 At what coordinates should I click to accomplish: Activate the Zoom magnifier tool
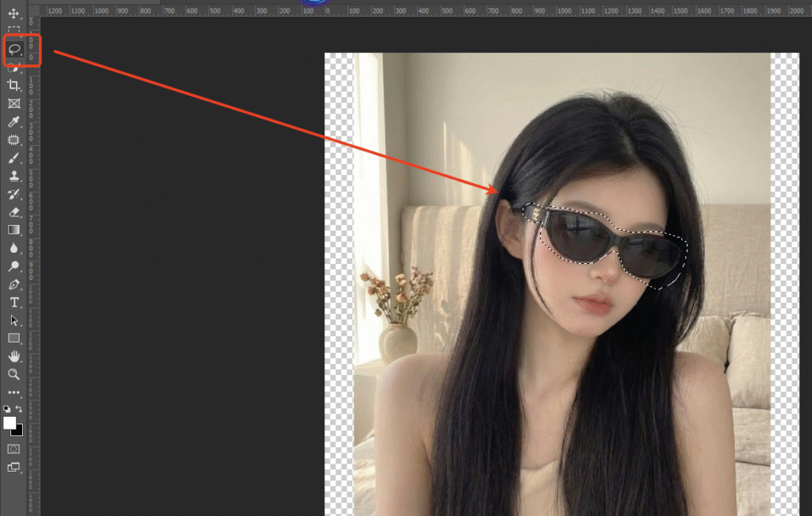(13, 374)
